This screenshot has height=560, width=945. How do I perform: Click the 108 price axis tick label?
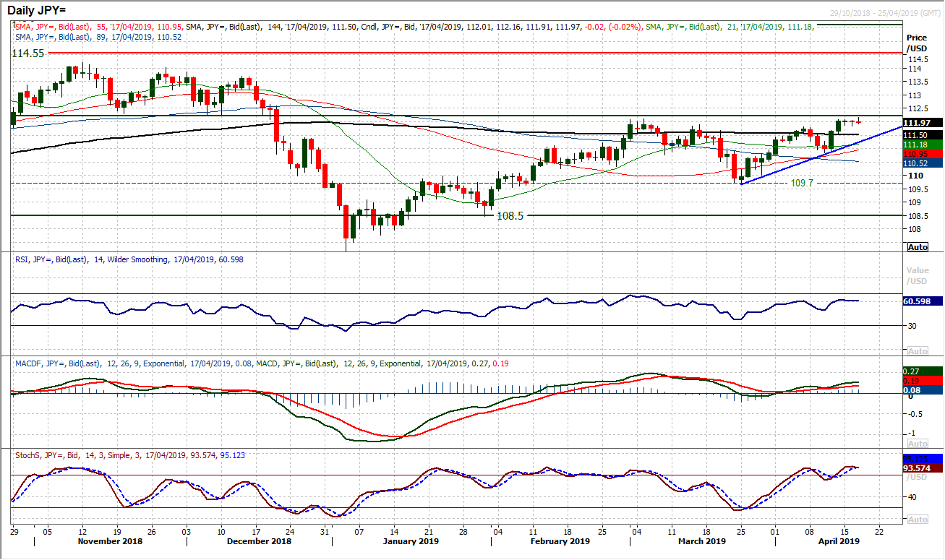(913, 229)
